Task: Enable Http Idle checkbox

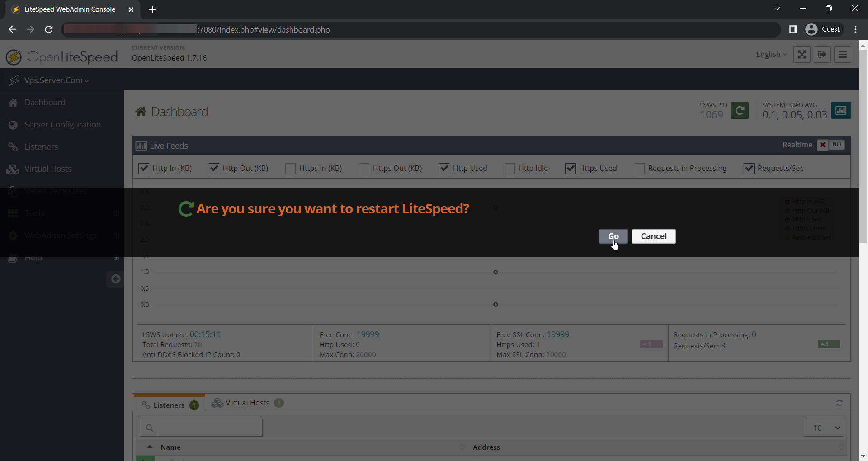Action: pos(509,169)
